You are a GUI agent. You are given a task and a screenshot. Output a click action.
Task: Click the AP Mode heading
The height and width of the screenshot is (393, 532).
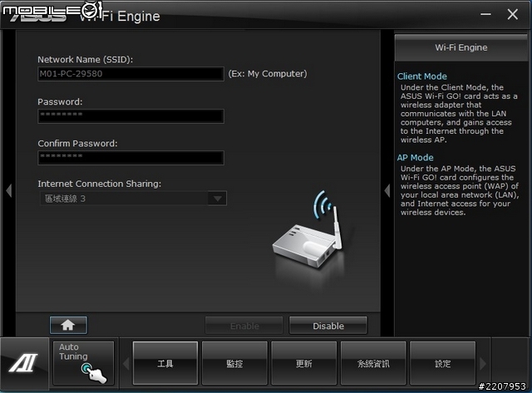pos(415,158)
